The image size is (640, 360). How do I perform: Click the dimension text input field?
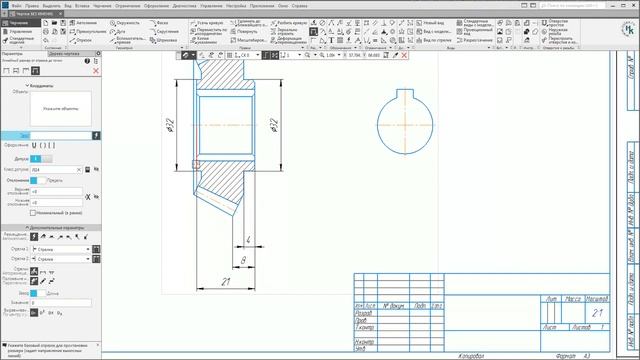61,136
